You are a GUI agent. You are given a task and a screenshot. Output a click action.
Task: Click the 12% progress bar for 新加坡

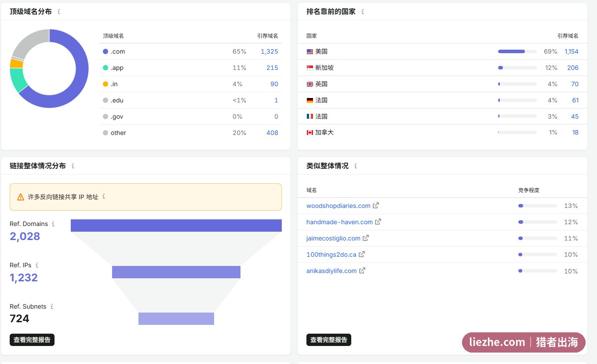coord(517,68)
